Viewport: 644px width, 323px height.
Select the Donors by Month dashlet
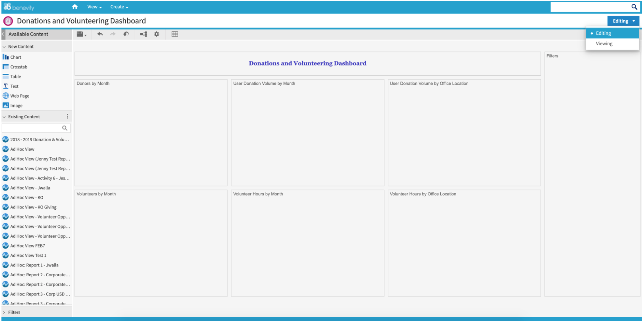pyautogui.click(x=151, y=133)
